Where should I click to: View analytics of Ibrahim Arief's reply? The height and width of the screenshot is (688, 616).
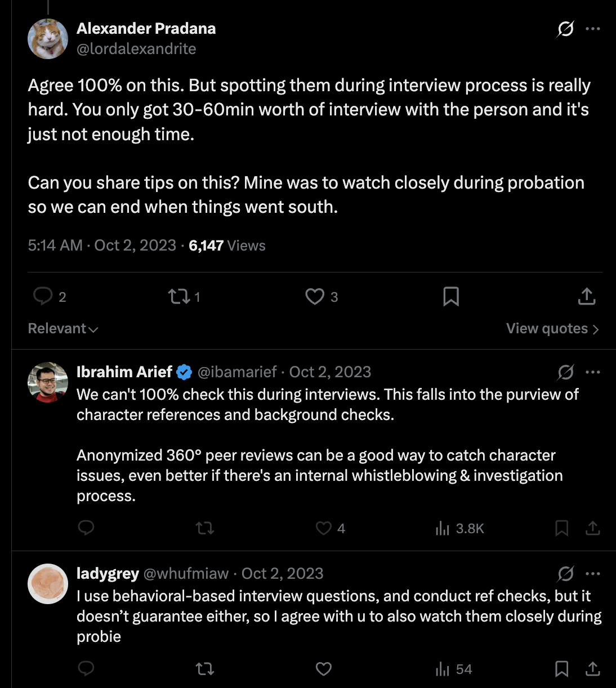pos(443,528)
